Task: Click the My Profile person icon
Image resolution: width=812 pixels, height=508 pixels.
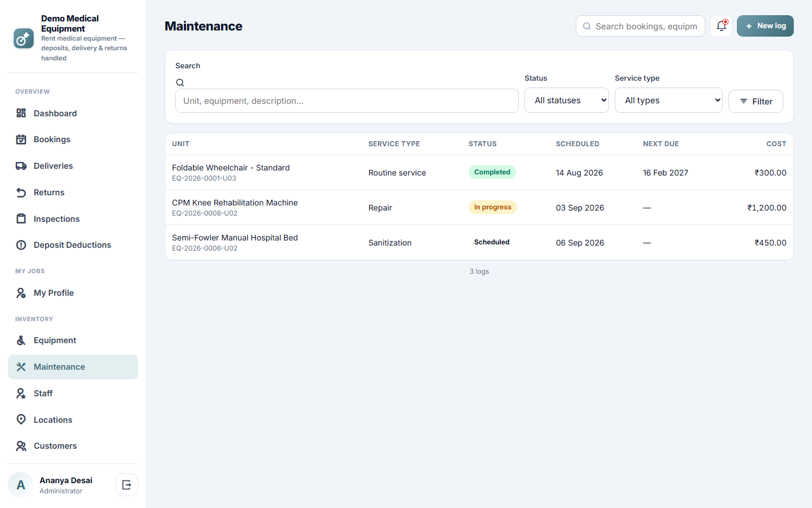Action: [x=21, y=293]
